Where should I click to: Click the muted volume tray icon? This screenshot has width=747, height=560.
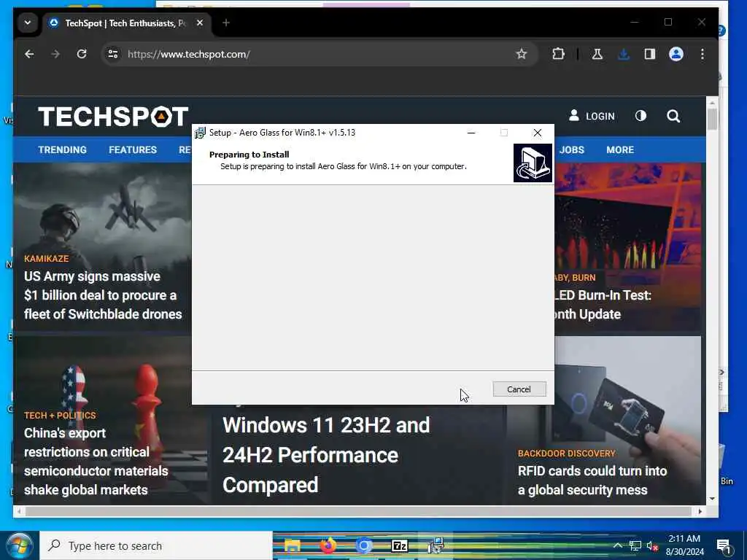pyautogui.click(x=652, y=545)
